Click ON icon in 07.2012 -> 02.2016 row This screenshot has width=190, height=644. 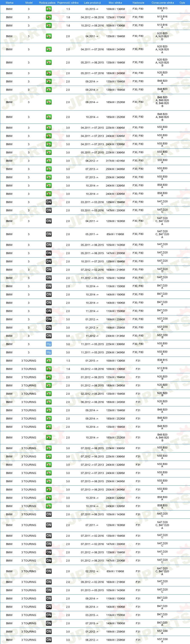pyautogui.click(x=49, y=270)
